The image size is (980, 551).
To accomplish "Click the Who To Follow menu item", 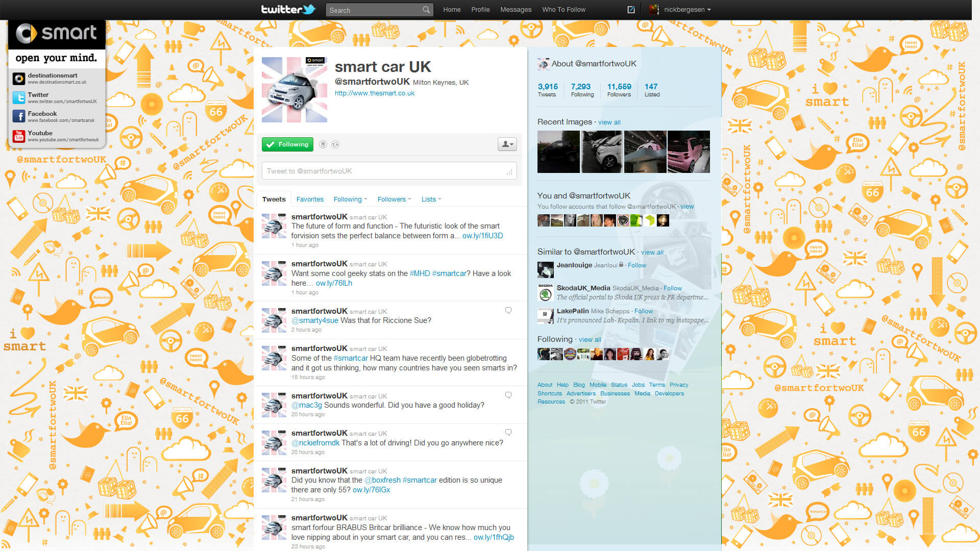I will (x=563, y=10).
